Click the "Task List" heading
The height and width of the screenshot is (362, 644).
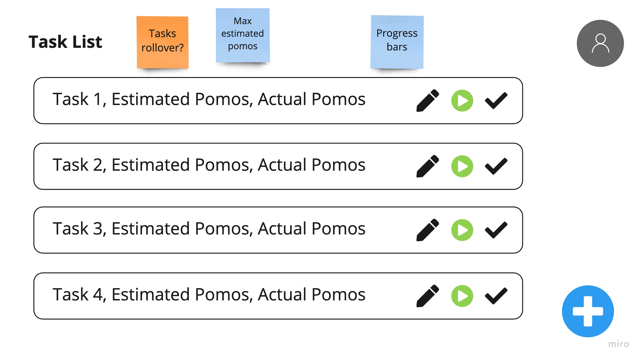(x=65, y=42)
